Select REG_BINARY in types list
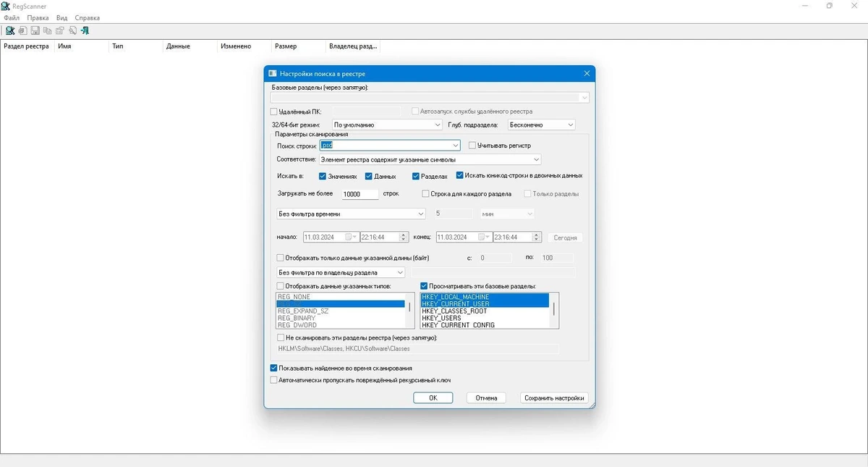This screenshot has height=467, width=868. (x=341, y=319)
